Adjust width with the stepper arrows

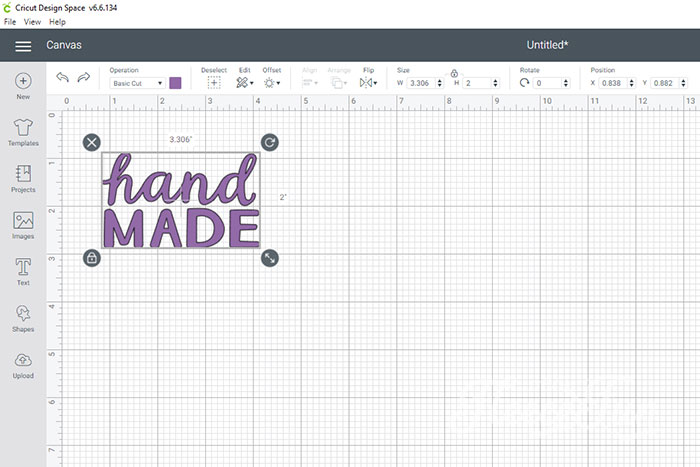point(440,83)
